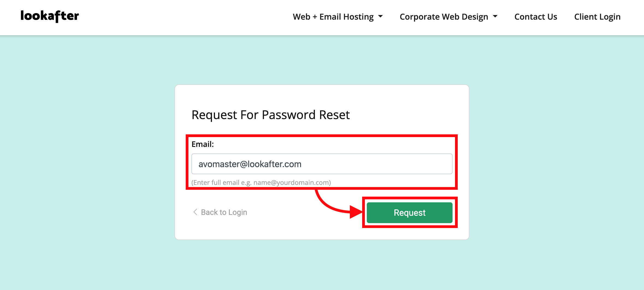Click the red arrowhead pointing at Request
Image resolution: width=644 pixels, height=290 pixels.
(356, 212)
